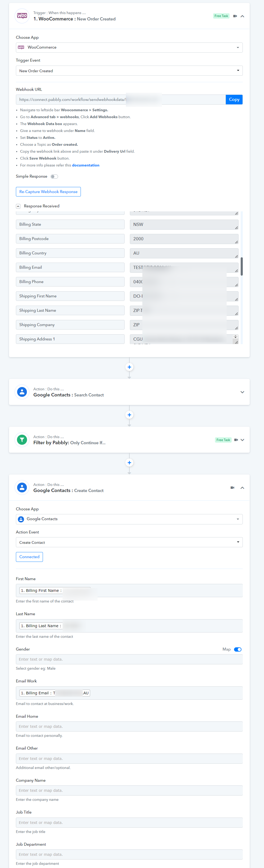Click the Company Name input field
The height and width of the screenshot is (868, 264).
(x=129, y=790)
